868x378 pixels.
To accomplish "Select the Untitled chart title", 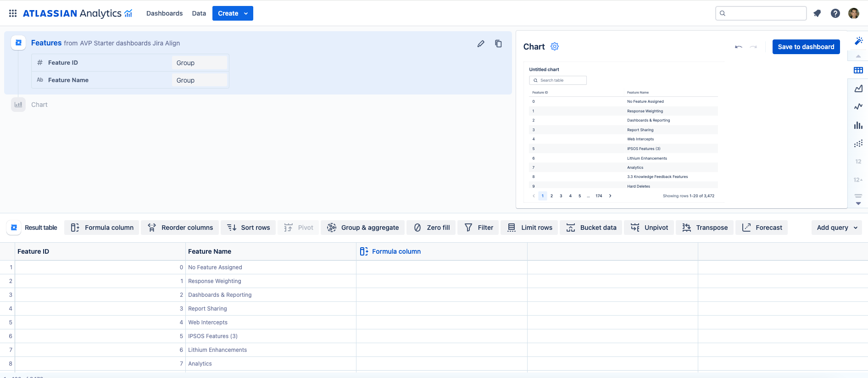I will coord(544,70).
